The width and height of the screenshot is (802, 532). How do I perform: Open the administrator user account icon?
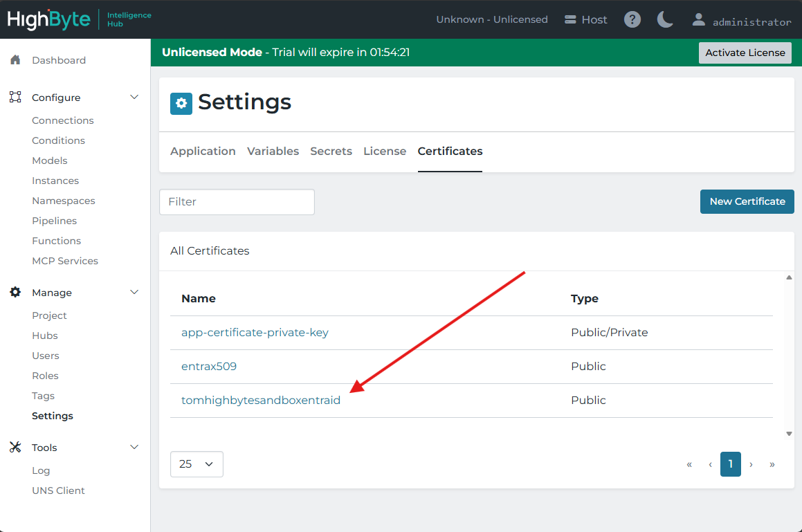[698, 19]
